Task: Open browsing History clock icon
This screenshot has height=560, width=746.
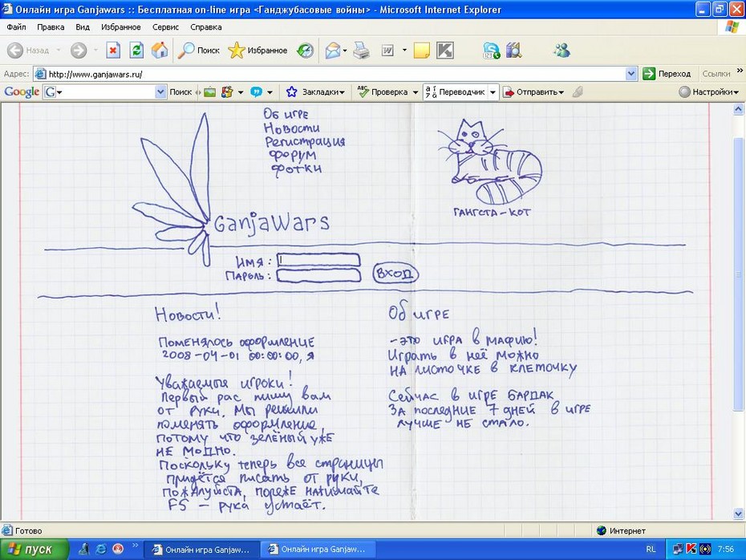Action: pos(305,50)
